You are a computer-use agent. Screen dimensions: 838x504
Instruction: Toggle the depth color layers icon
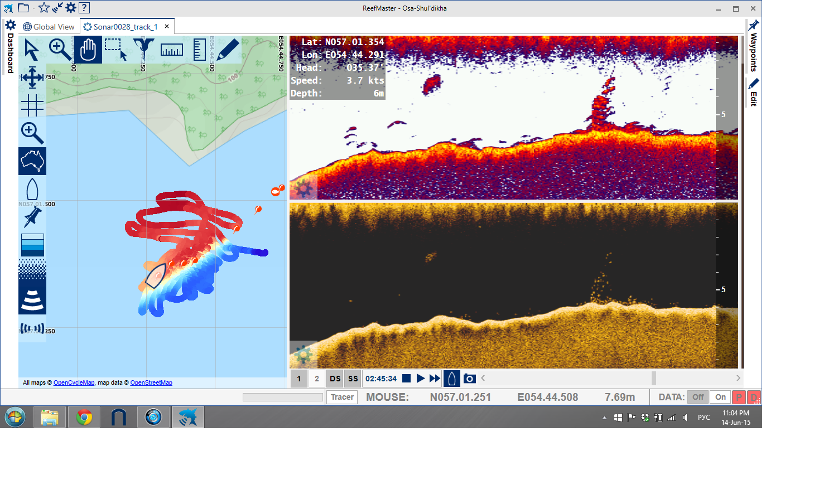pyautogui.click(x=32, y=245)
